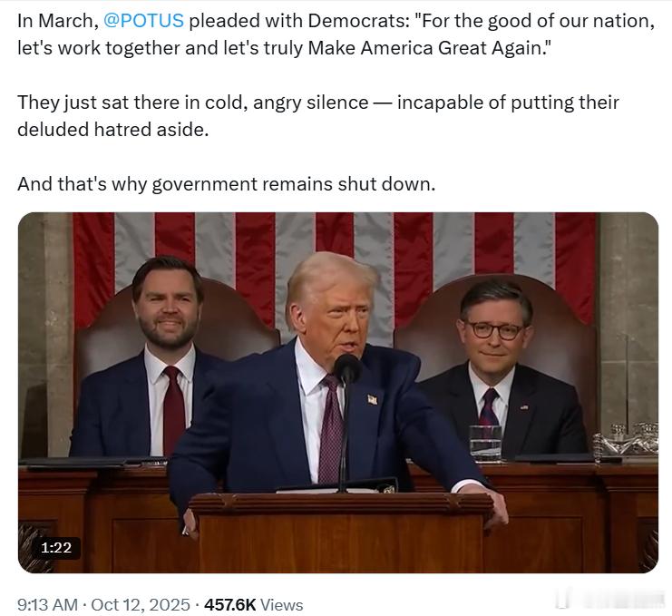The height and width of the screenshot is (616, 672).
Task: Click the word Views after 457.6K
Action: pyautogui.click(x=281, y=605)
